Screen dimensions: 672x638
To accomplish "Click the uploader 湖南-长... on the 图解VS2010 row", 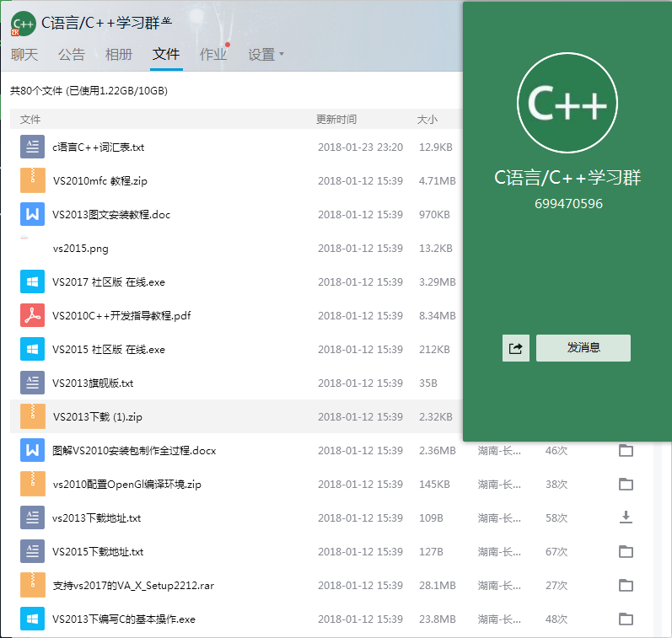I will (499, 451).
